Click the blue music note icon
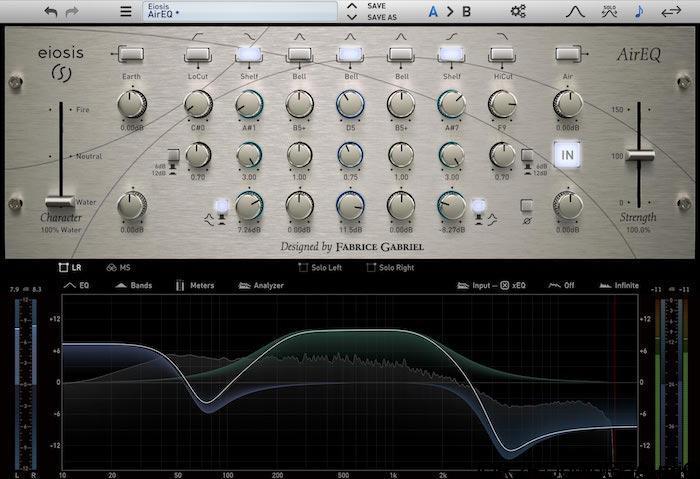Viewport: 700px width, 479px height. (639, 12)
